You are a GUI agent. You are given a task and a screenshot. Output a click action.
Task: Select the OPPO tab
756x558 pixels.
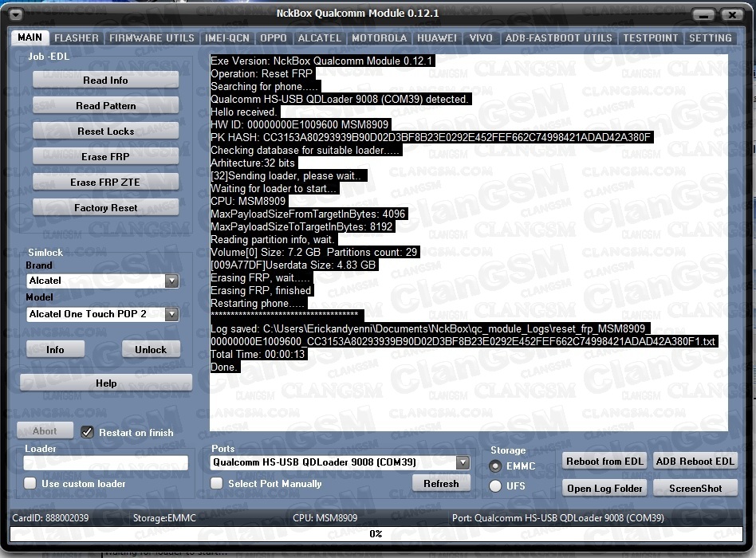click(x=274, y=38)
